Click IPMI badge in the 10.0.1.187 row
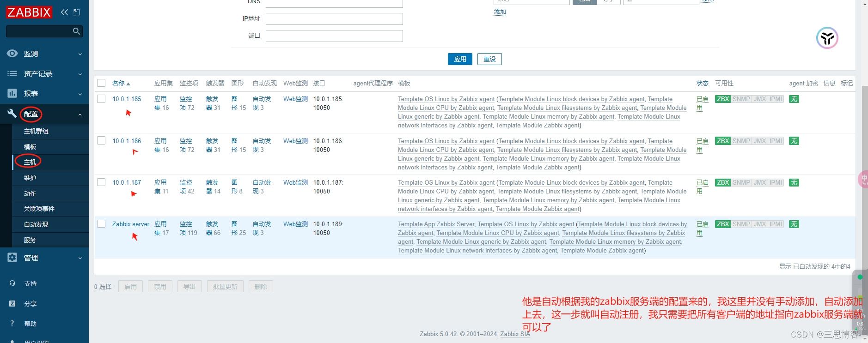Viewport: 868px width, 343px height. coord(776,182)
